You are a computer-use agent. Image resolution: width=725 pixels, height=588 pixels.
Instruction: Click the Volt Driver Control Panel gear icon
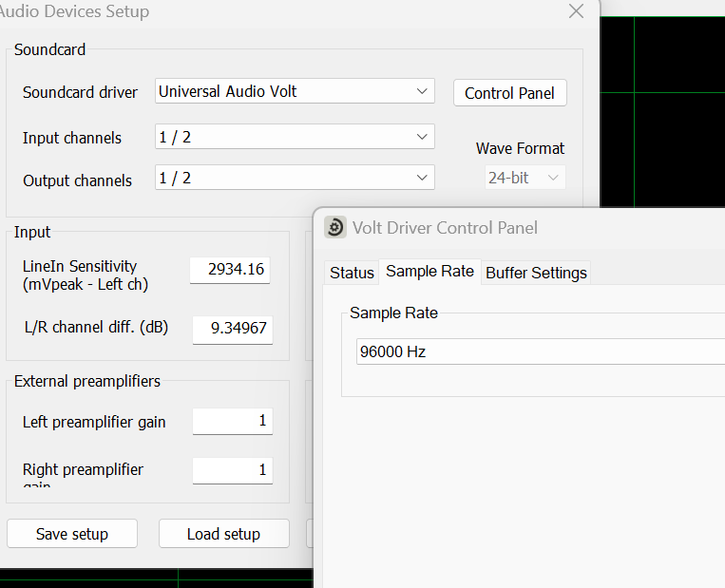(x=335, y=227)
